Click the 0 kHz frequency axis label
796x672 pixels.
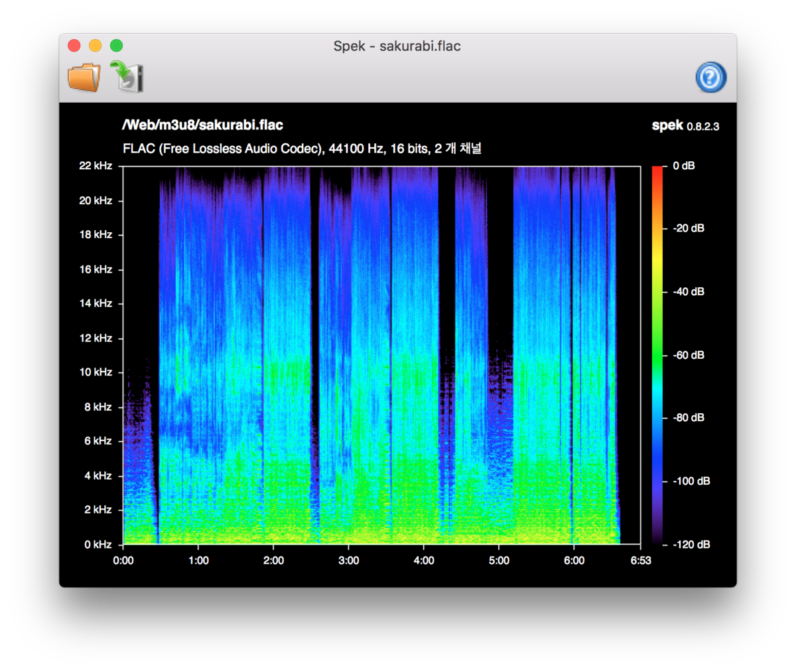pyautogui.click(x=98, y=545)
